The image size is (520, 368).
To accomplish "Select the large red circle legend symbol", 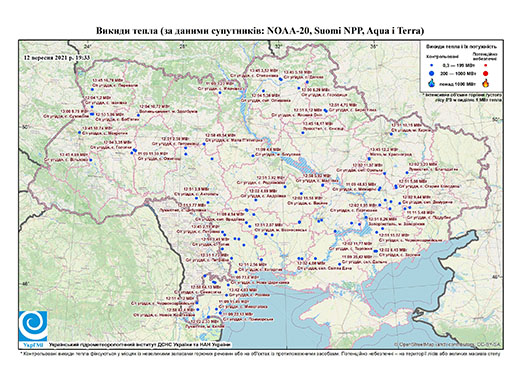I will click(x=486, y=74).
